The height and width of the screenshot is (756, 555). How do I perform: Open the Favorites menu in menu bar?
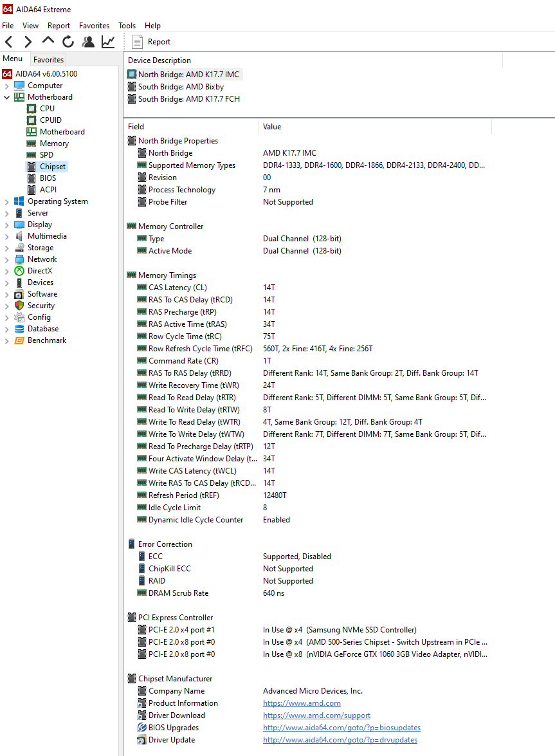(94, 26)
